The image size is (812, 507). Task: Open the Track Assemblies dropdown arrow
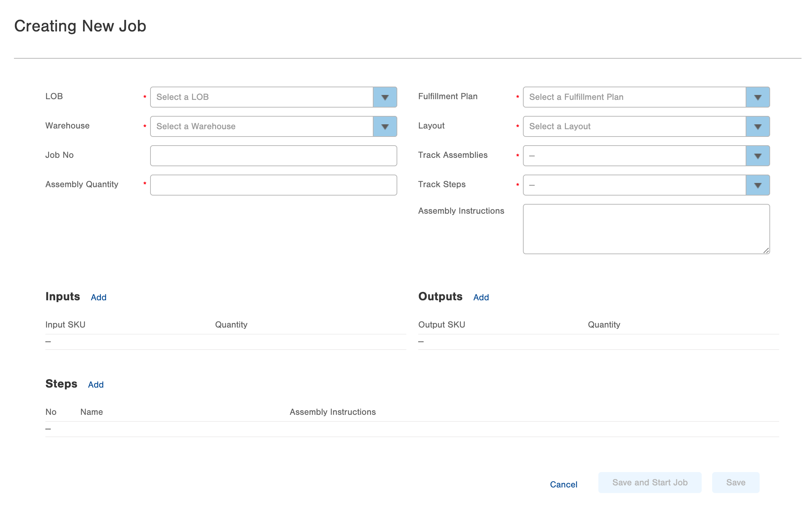coord(758,156)
